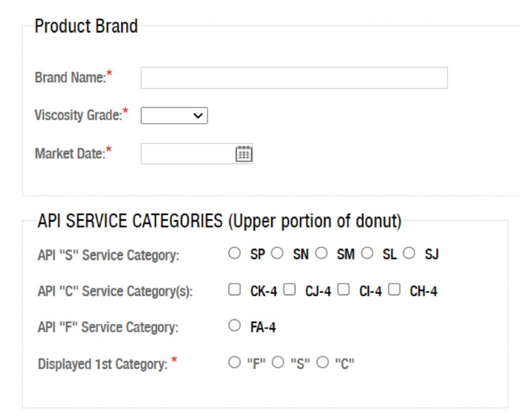Set displayed first category to "C"
The height and width of the screenshot is (420, 526).
pyautogui.click(x=323, y=362)
